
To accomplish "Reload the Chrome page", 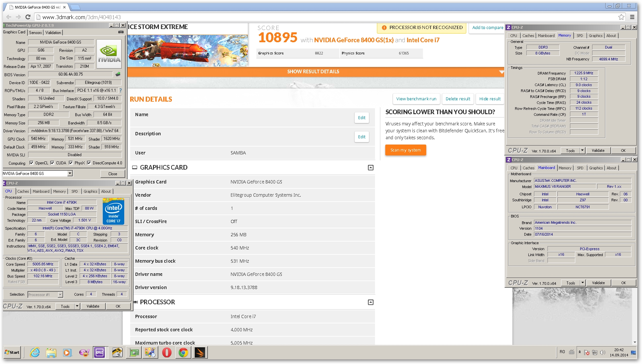I will click(x=28, y=17).
